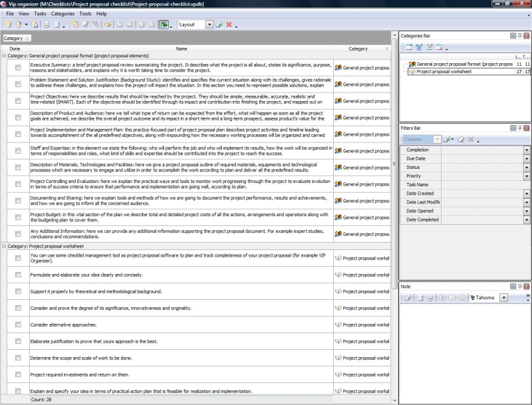Collapse the Project proposal worksheet category group
The height and width of the screenshot is (405, 532).
[x=4, y=246]
